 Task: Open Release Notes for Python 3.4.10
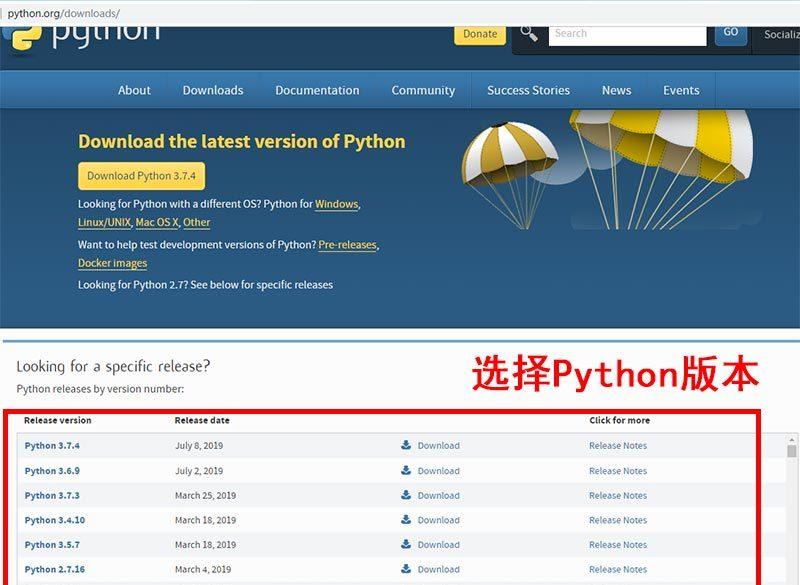(618, 520)
